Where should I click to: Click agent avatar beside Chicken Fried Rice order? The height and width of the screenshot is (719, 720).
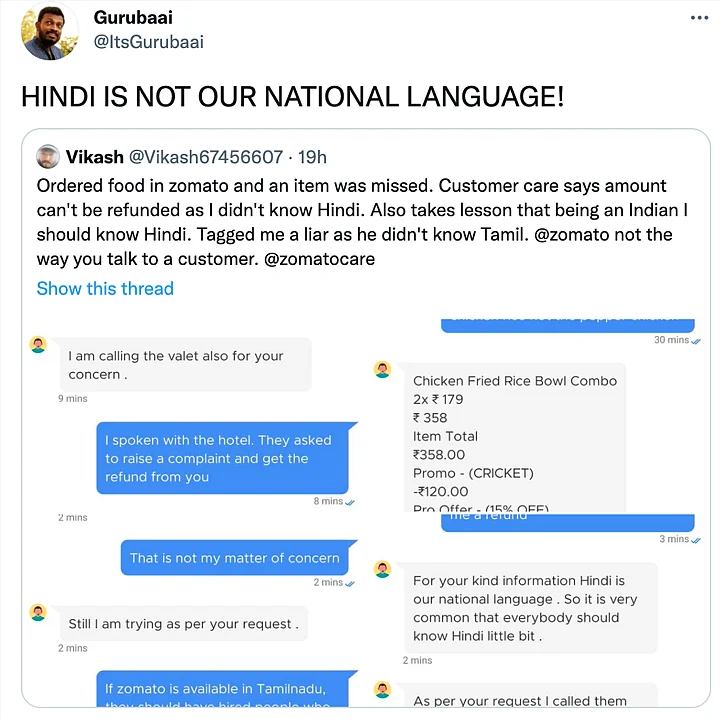coord(382,370)
